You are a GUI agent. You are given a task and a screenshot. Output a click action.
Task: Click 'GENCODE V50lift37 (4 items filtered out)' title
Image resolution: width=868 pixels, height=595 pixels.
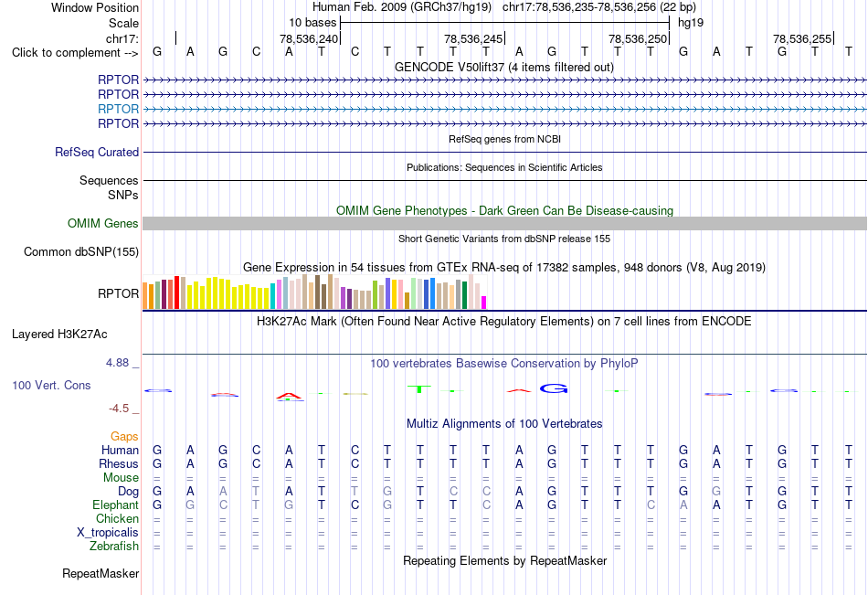click(504, 67)
